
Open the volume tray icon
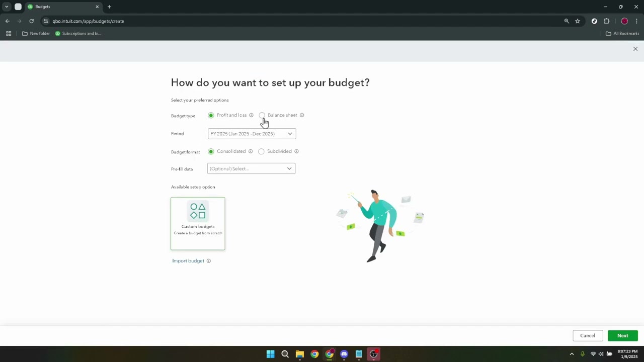[x=601, y=354]
